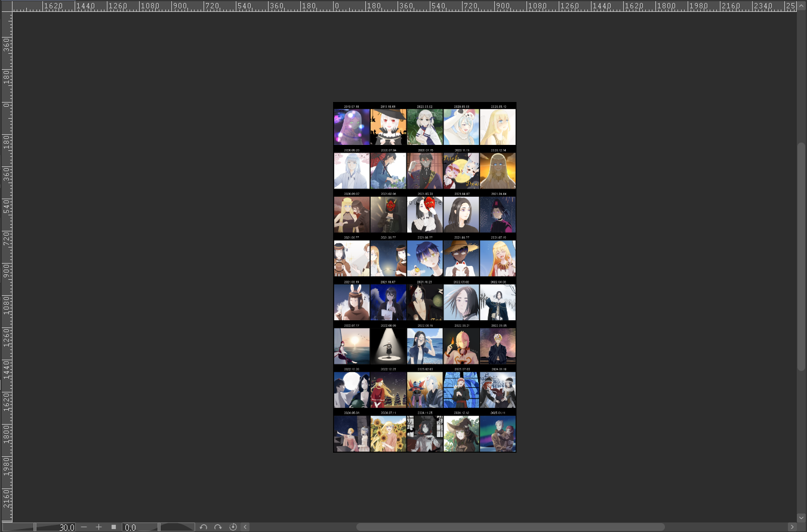Viewport: 807px width, 532px height.
Task: Click the red umbrella hydrangea artwork
Action: pos(389,171)
